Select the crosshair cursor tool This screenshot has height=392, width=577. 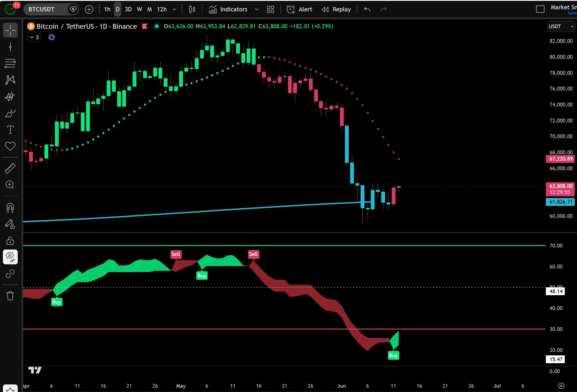(x=10, y=30)
